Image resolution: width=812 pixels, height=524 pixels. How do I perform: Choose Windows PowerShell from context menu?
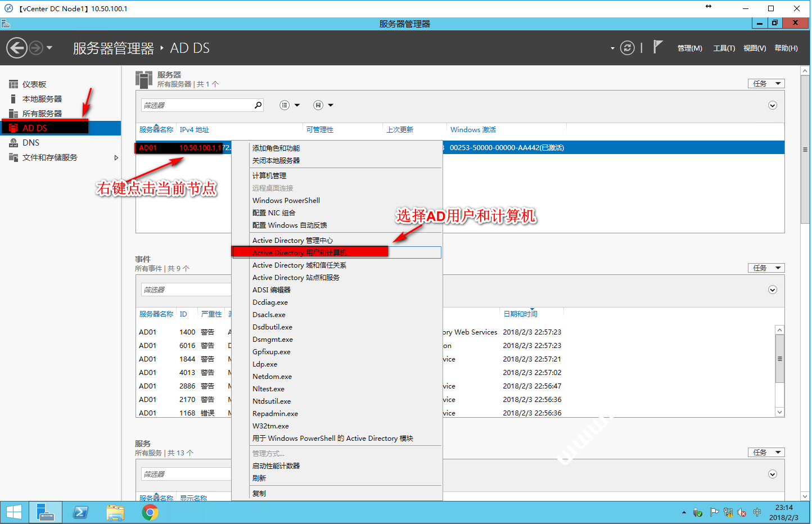(x=286, y=201)
